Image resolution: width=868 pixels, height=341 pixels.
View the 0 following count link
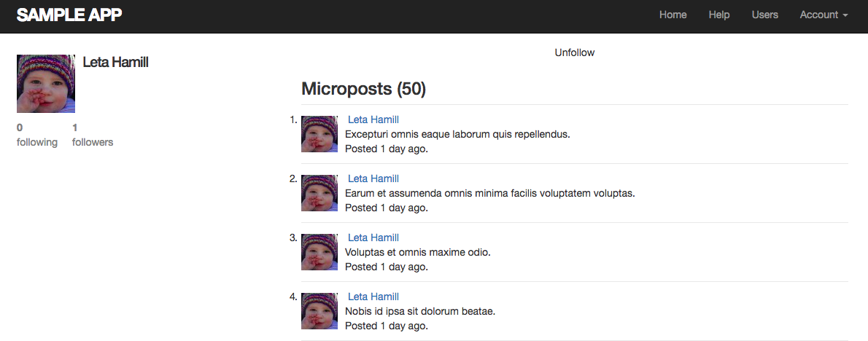36,135
